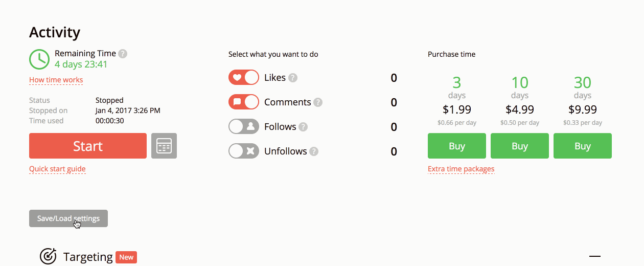View Extra time packages link
Viewport: 644px width, 266px height.
461,169
